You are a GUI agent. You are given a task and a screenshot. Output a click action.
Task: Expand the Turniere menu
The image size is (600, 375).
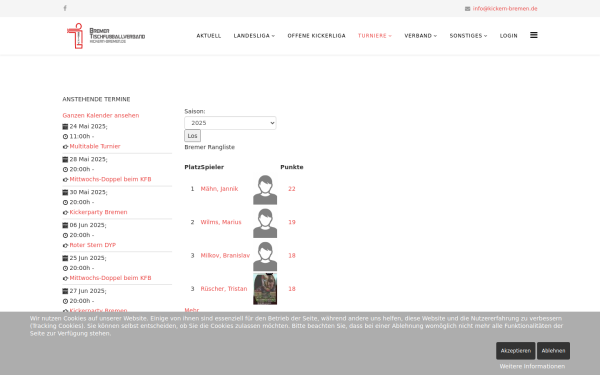[x=375, y=36]
